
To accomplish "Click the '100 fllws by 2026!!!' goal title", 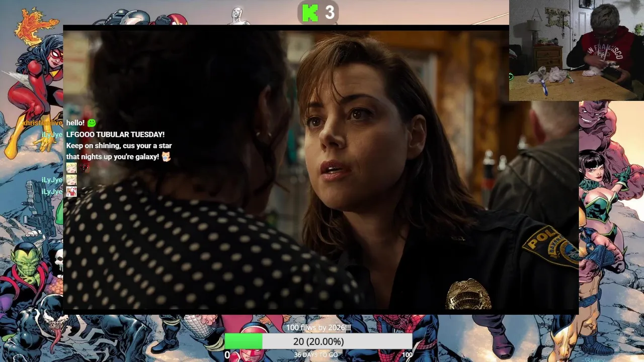I will 318,328.
